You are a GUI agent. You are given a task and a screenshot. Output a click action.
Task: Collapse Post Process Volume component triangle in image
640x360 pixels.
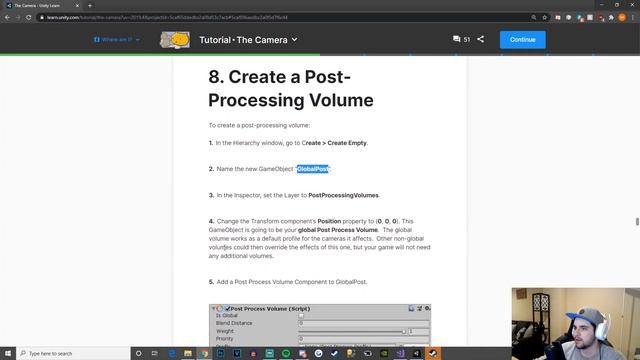coord(213,309)
